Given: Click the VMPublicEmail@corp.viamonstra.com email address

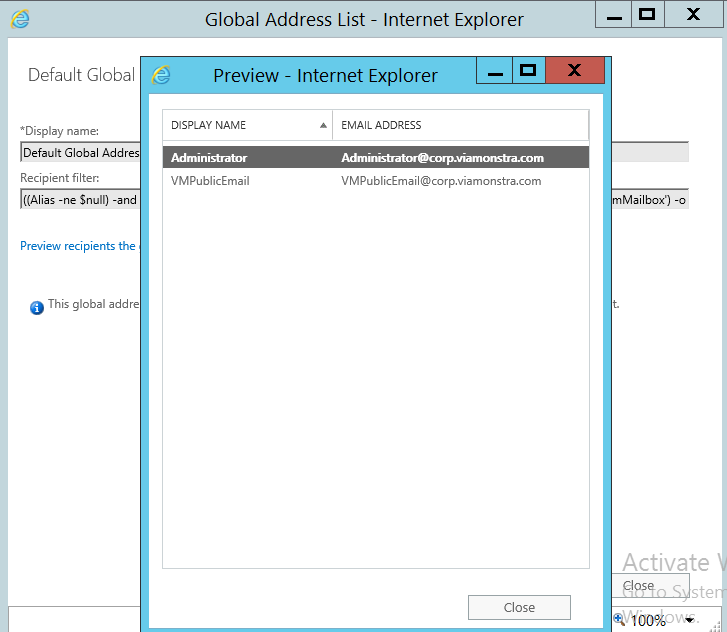Looking at the screenshot, I should pyautogui.click(x=441, y=181).
